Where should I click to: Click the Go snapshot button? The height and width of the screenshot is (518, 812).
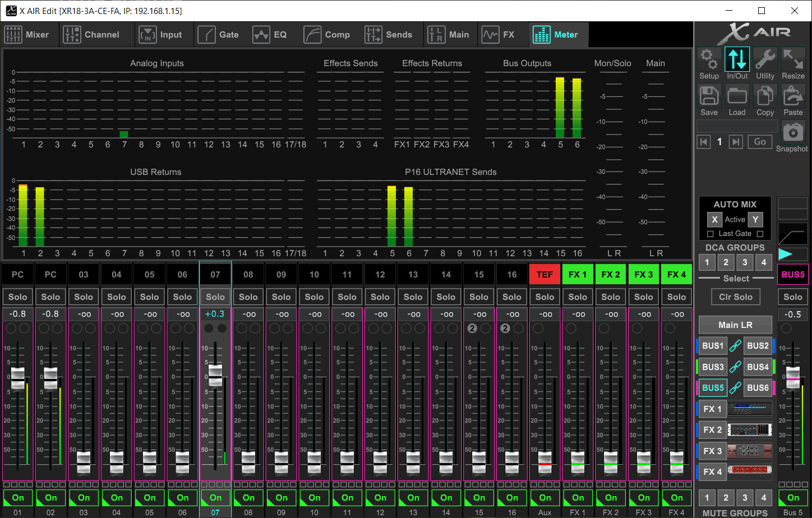pos(760,142)
